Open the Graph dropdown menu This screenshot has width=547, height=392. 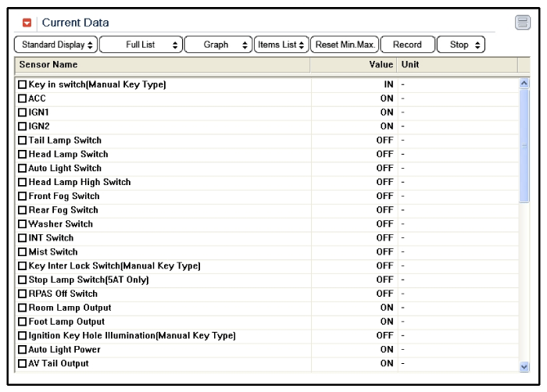pos(218,45)
